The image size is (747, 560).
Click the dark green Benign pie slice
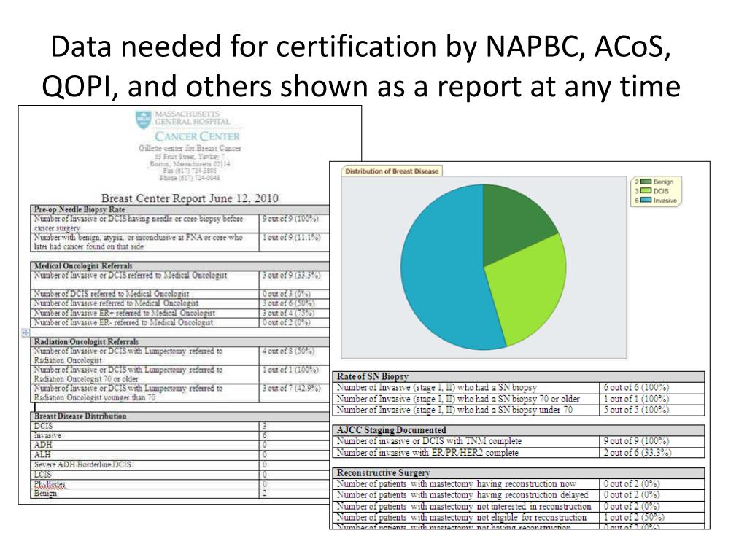click(514, 224)
